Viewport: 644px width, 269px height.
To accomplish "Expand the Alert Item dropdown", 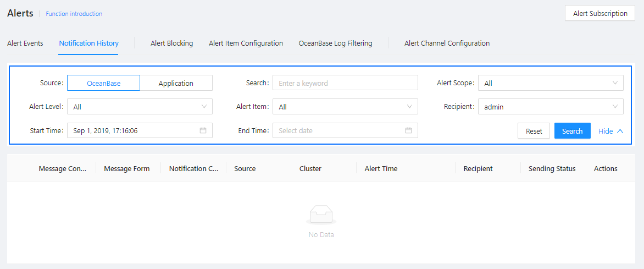I will tap(345, 107).
